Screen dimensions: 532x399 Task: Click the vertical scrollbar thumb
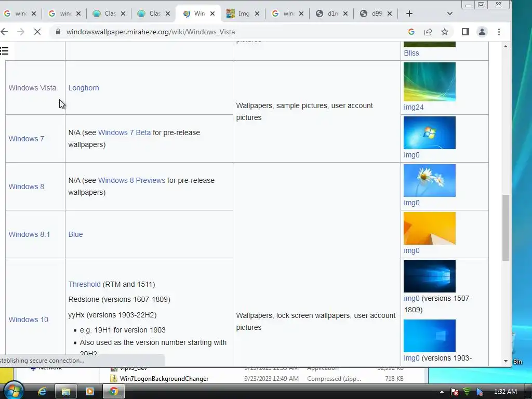coord(506,228)
